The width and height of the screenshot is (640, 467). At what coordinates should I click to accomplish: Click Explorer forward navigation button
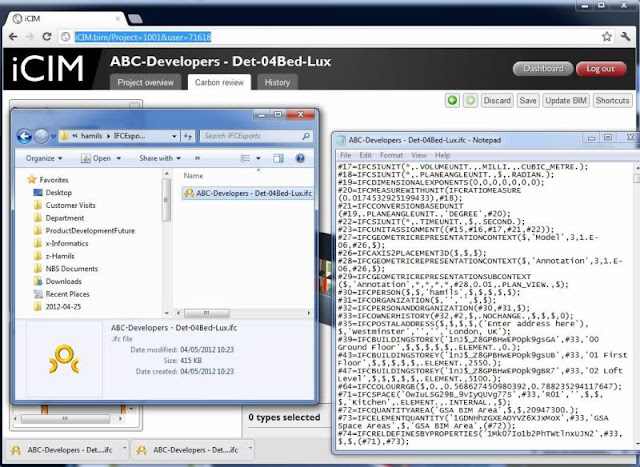(41, 136)
